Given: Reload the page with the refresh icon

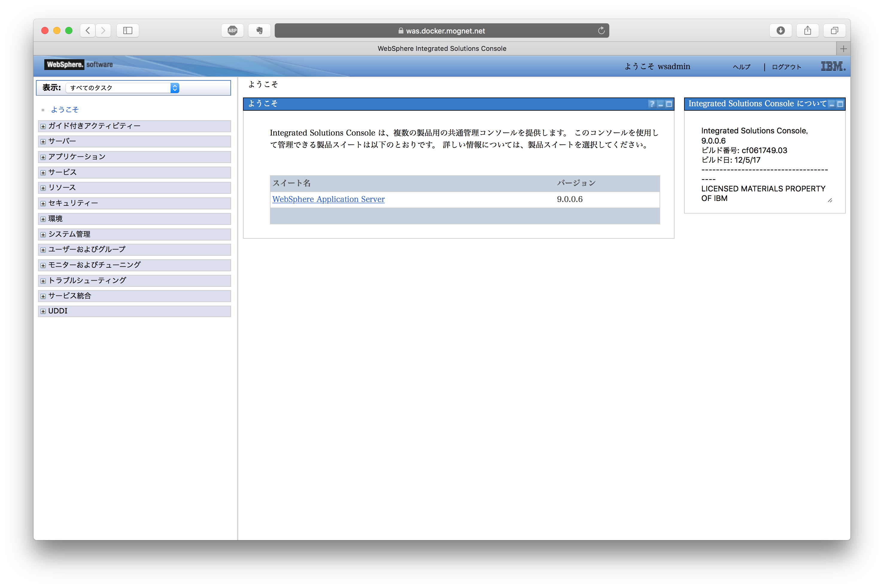Looking at the screenshot, I should point(602,31).
